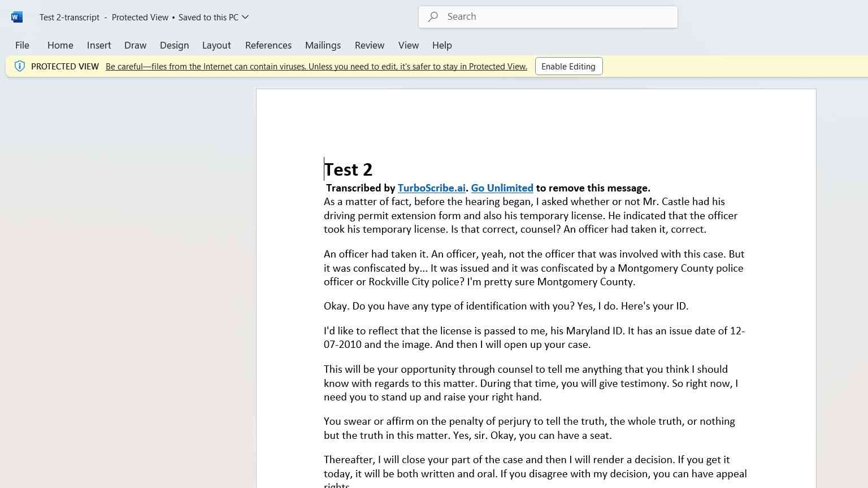The image size is (868, 488).
Task: Click the Enable Editing button
Action: tap(568, 66)
